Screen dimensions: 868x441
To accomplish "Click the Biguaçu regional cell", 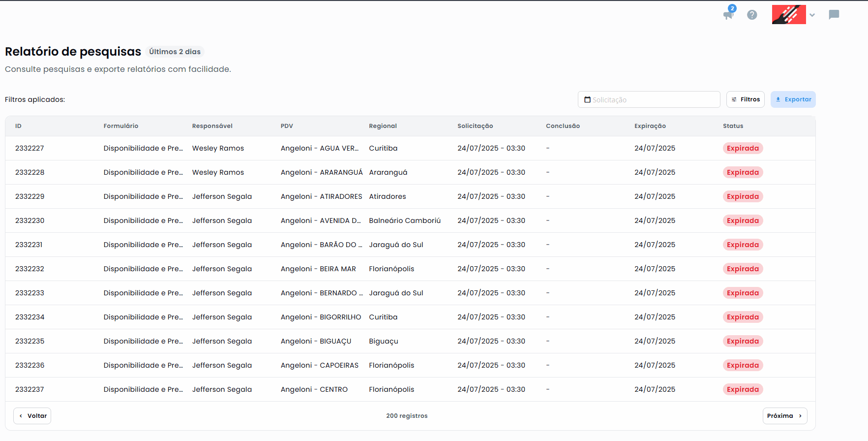I will tap(384, 341).
